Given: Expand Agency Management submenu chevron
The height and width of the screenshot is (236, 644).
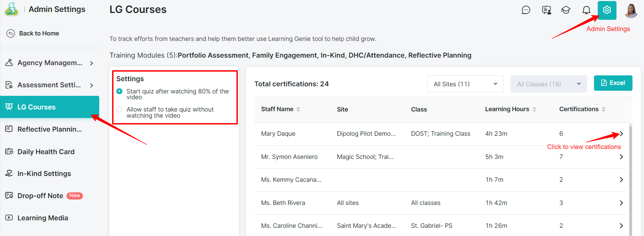Looking at the screenshot, I should [91, 63].
